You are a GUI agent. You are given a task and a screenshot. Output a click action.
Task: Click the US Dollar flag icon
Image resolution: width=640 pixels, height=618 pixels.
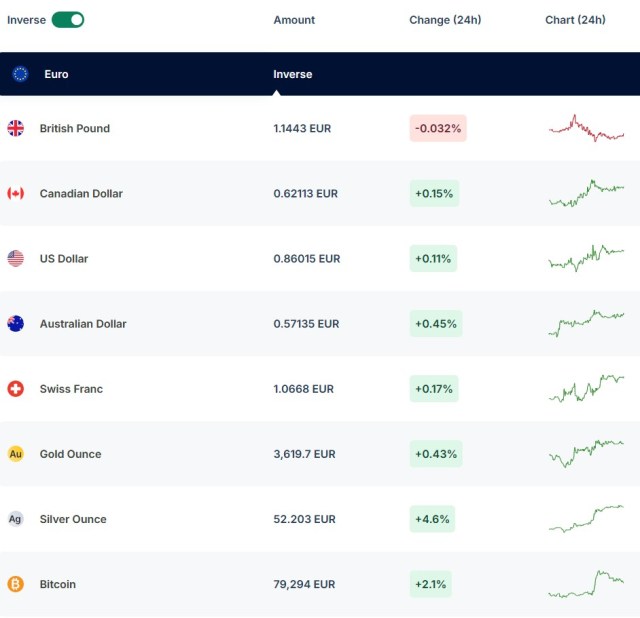(x=16, y=258)
